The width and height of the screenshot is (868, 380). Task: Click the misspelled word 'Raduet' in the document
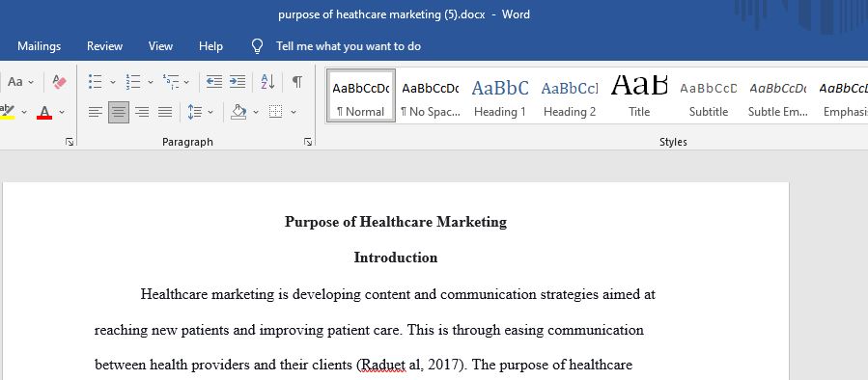(x=382, y=366)
